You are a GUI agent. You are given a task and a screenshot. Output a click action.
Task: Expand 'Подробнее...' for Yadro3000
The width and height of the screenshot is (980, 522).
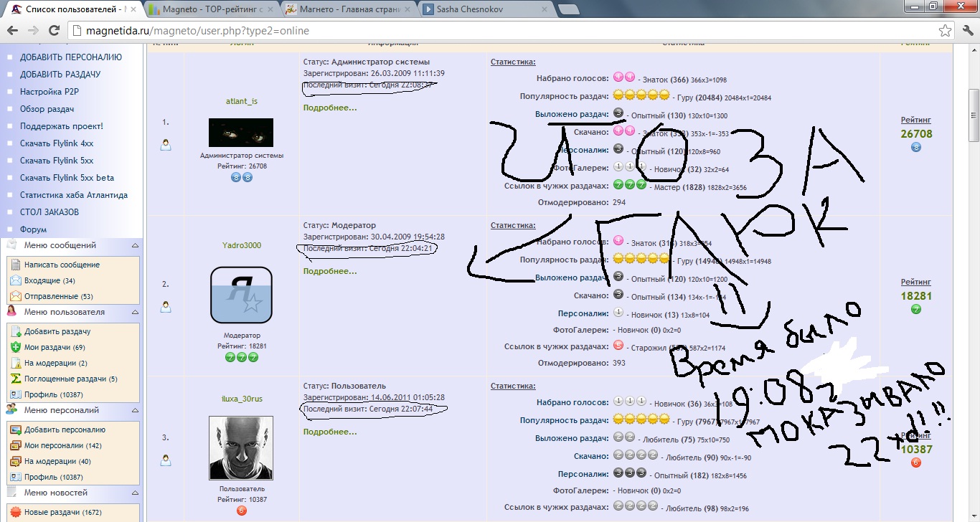[x=330, y=271]
